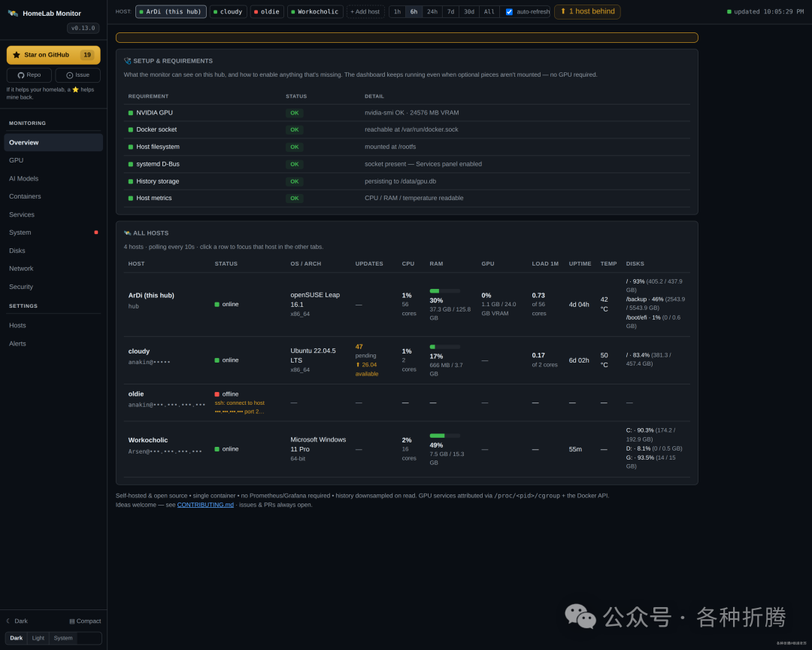This screenshot has width=812, height=650.
Task: Click the HomeLab Monitor logo icon
Action: pos(13,13)
